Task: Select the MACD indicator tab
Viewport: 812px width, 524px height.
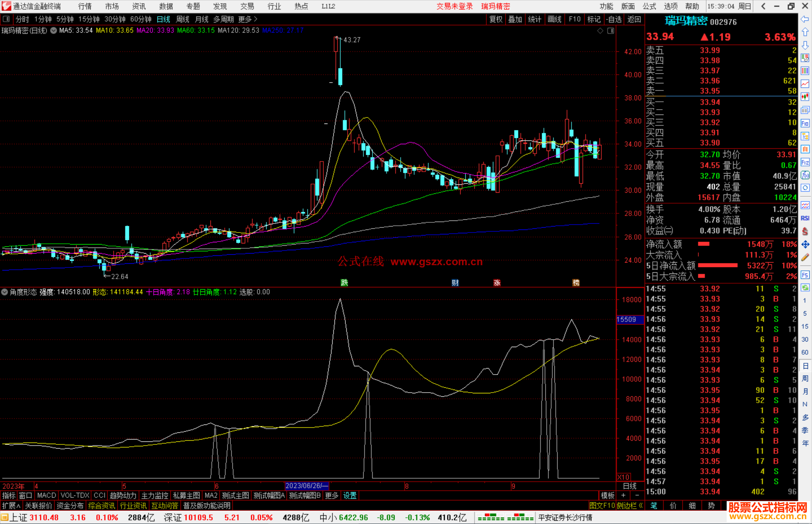Action: (47, 495)
